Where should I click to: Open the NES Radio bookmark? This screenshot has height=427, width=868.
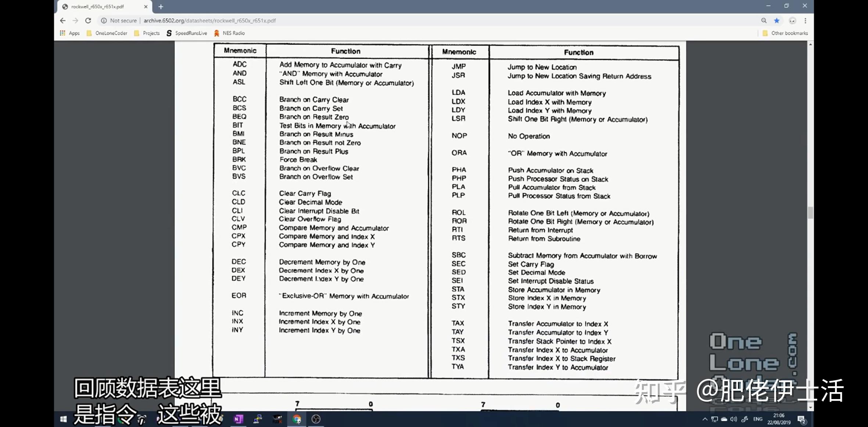pyautogui.click(x=229, y=33)
